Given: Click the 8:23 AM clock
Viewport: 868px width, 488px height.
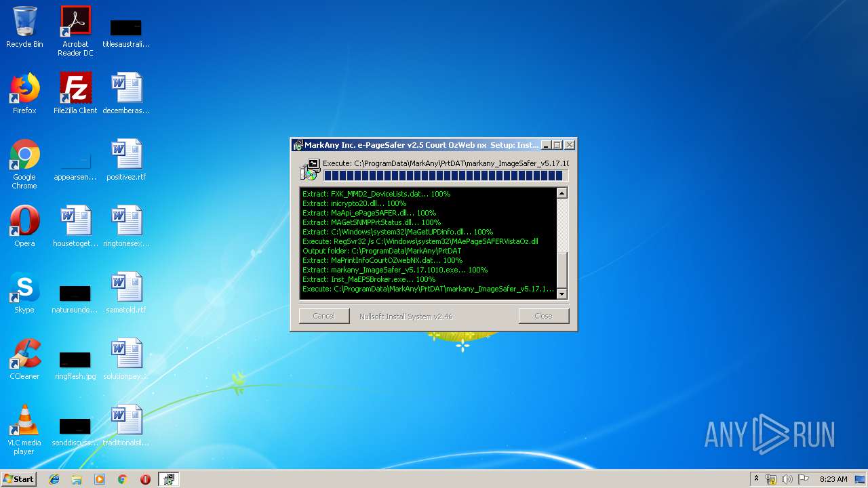Looking at the screenshot, I should [833, 479].
